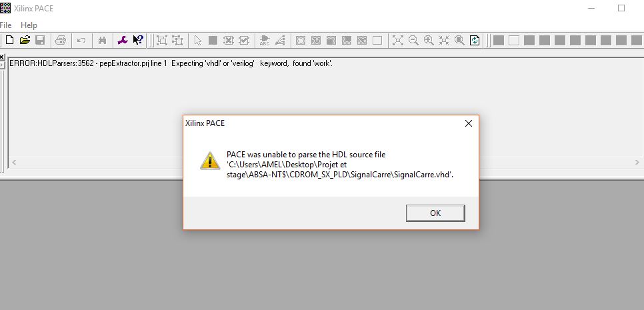Close the message log panel
Viewport: 644px width, 310px height.
click(2, 57)
